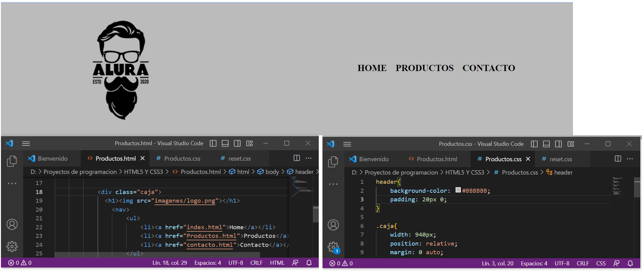Screen dimensions: 644x274
Task: Open editor More Actions in Productos.css window
Action: [x=630, y=159]
